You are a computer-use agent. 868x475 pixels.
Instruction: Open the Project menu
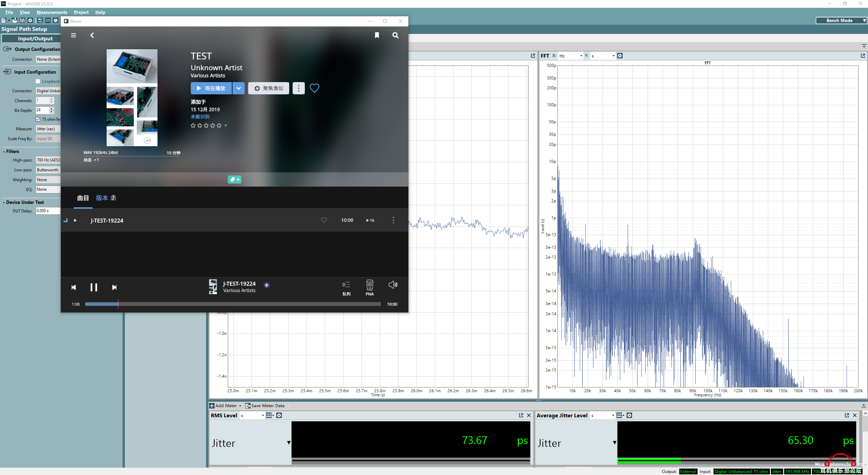81,12
